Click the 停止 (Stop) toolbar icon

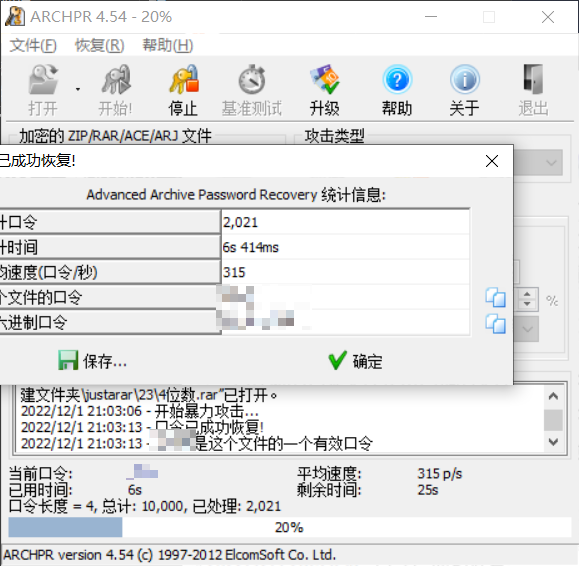click(x=184, y=79)
